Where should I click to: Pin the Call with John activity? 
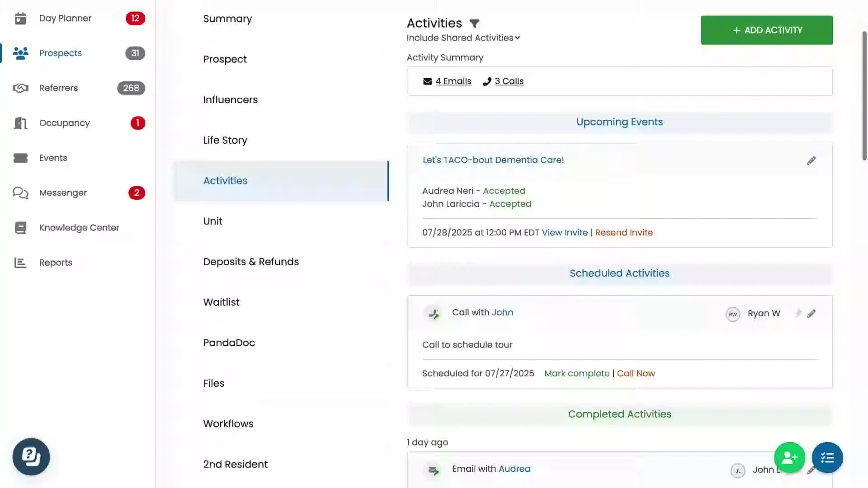tap(798, 313)
